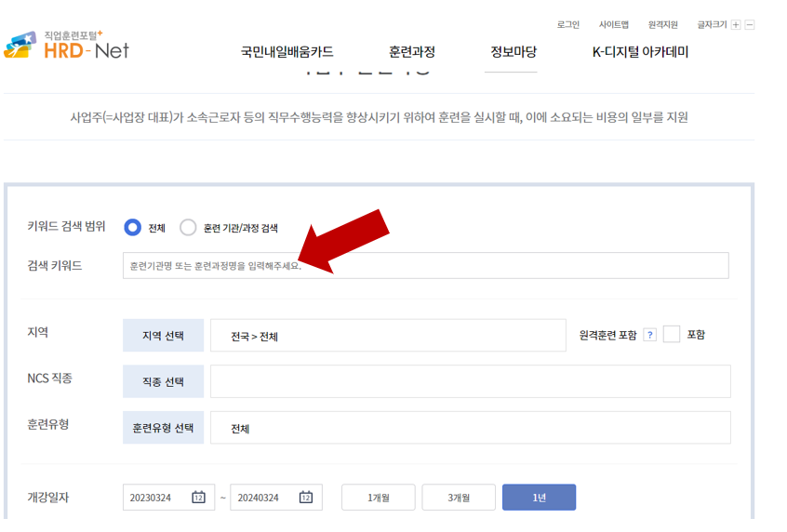
Task: Open the 훈련과정 menu
Action: [412, 52]
